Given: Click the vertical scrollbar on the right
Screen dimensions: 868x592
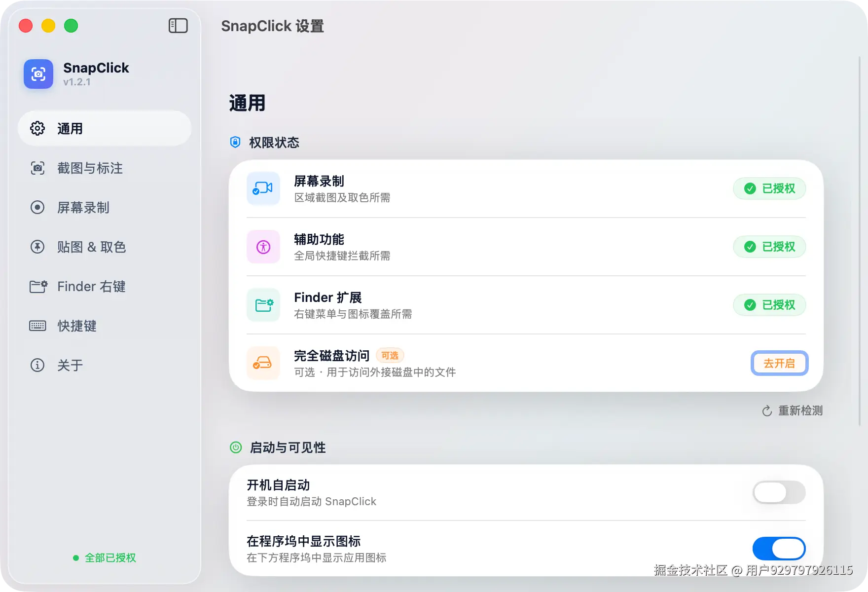Looking at the screenshot, I should 860,242.
